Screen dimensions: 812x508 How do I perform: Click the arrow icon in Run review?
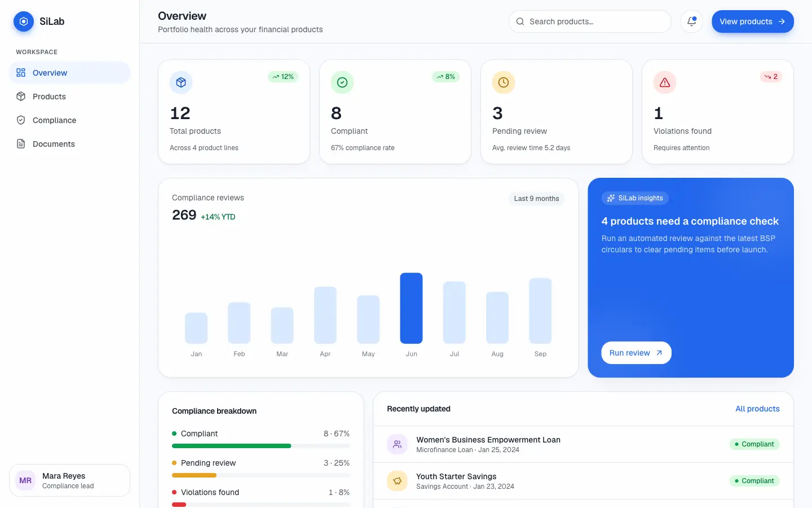point(659,353)
